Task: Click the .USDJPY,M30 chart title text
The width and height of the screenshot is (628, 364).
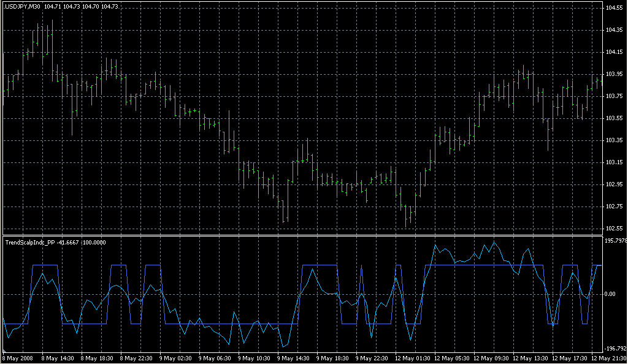Action: coord(22,6)
